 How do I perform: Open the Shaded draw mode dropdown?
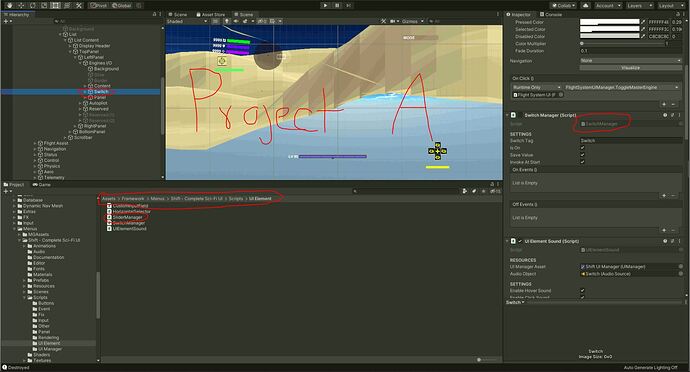coord(187,21)
